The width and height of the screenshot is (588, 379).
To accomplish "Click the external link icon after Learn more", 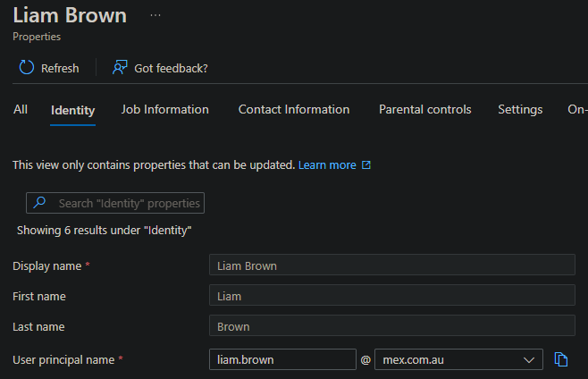I will [366, 165].
